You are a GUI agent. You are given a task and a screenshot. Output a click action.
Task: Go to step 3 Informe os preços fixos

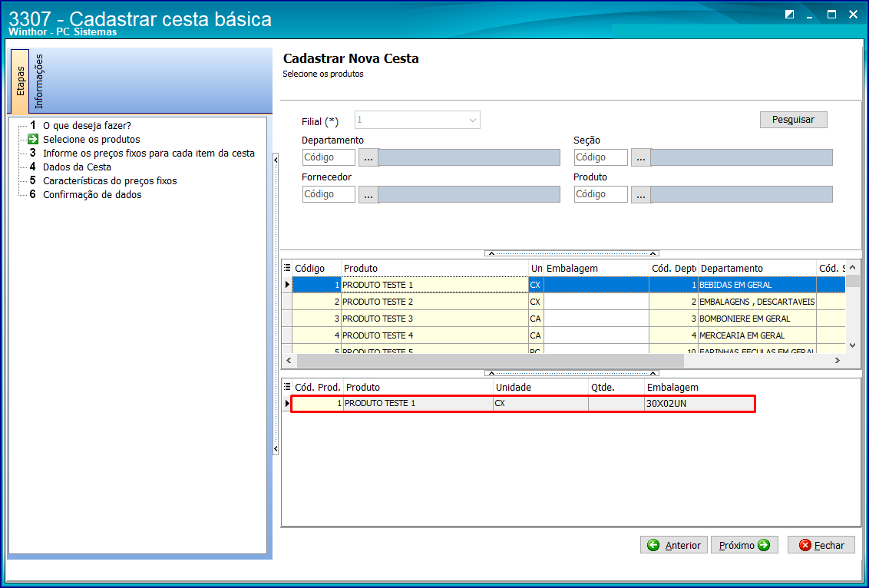tap(148, 153)
